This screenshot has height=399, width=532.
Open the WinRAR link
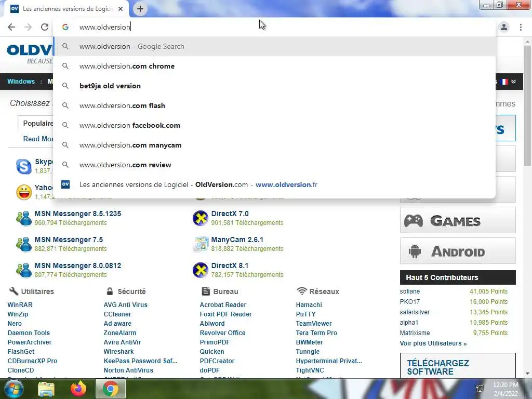pos(20,304)
